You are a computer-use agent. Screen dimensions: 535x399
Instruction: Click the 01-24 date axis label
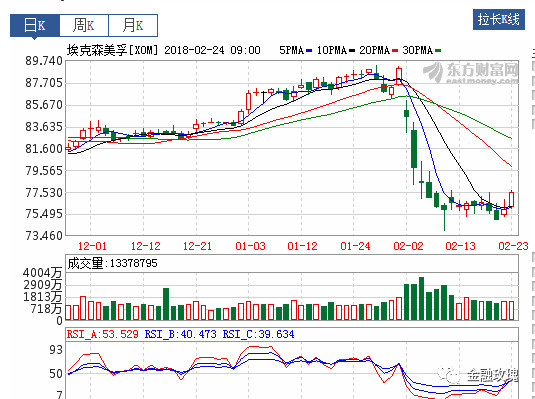[355, 246]
